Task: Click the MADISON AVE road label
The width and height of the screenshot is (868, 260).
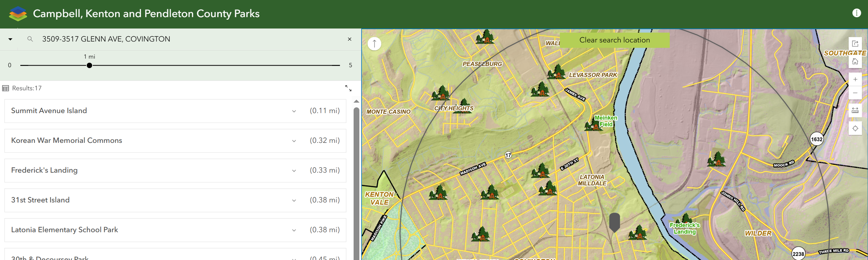Action: [x=473, y=169]
